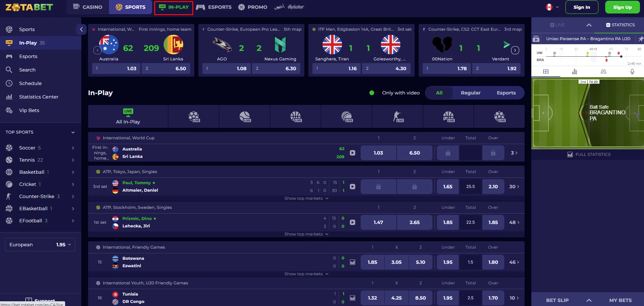Open live Basketball filter icon
The image size is (644, 306).
(x=296, y=116)
